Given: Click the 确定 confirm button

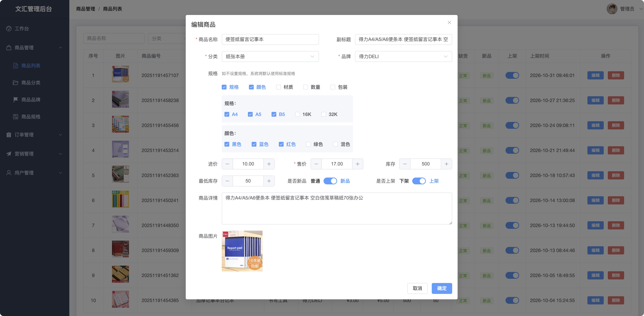Looking at the screenshot, I should click(x=442, y=288).
